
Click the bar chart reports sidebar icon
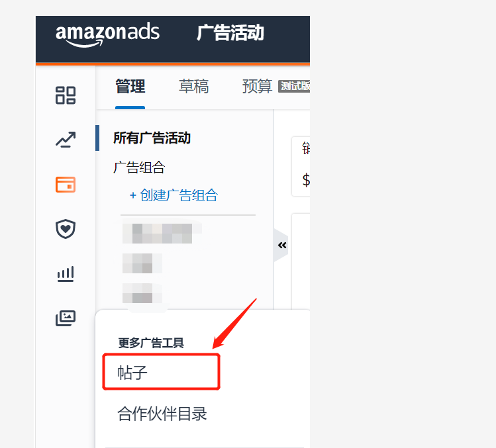coord(66,274)
